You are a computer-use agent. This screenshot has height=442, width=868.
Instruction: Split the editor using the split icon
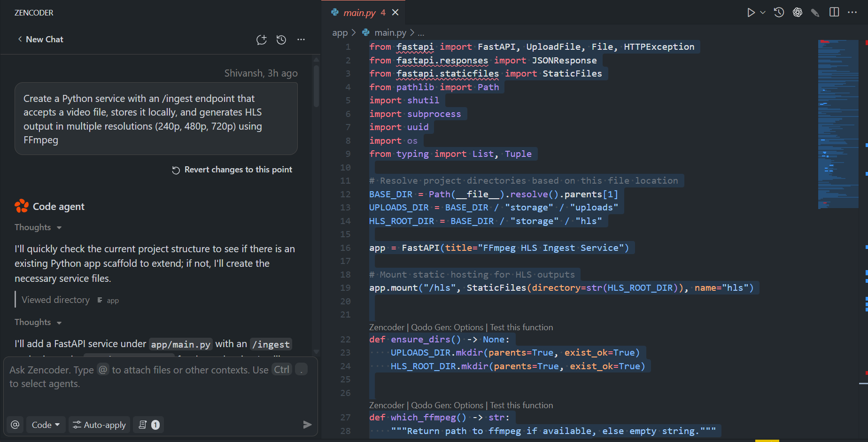point(834,13)
